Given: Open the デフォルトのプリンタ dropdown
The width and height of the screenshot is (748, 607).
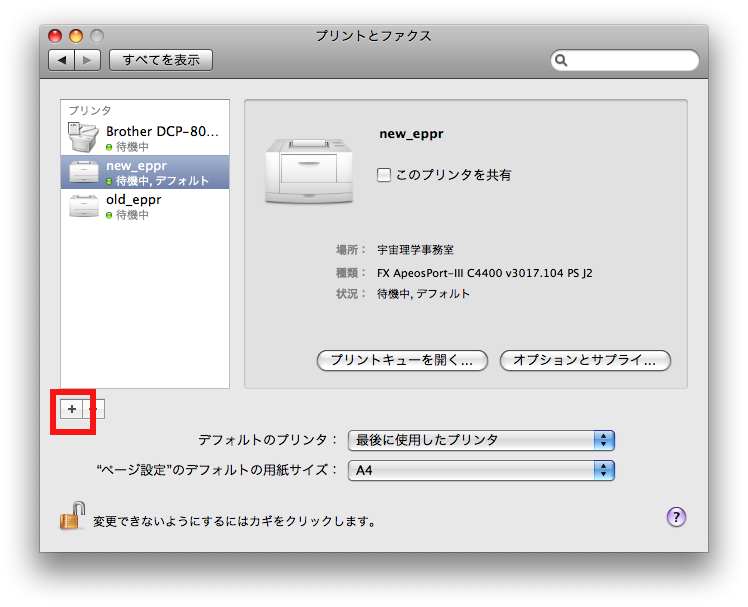Looking at the screenshot, I should tap(480, 440).
